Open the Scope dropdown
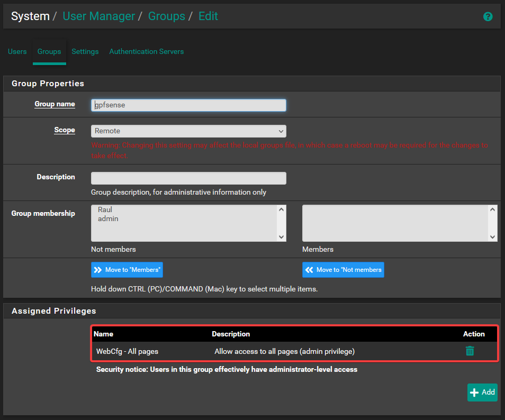Image resolution: width=505 pixels, height=420 pixels. [x=188, y=131]
